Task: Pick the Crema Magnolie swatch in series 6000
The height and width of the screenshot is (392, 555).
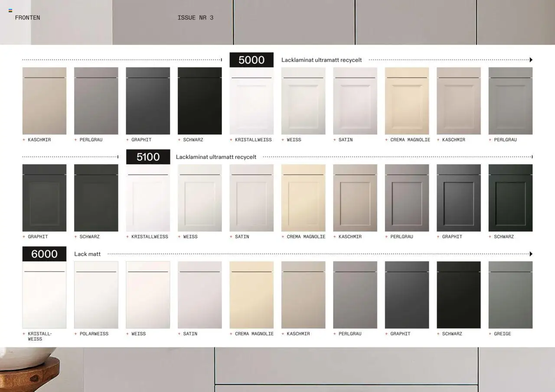Action: [x=251, y=295]
